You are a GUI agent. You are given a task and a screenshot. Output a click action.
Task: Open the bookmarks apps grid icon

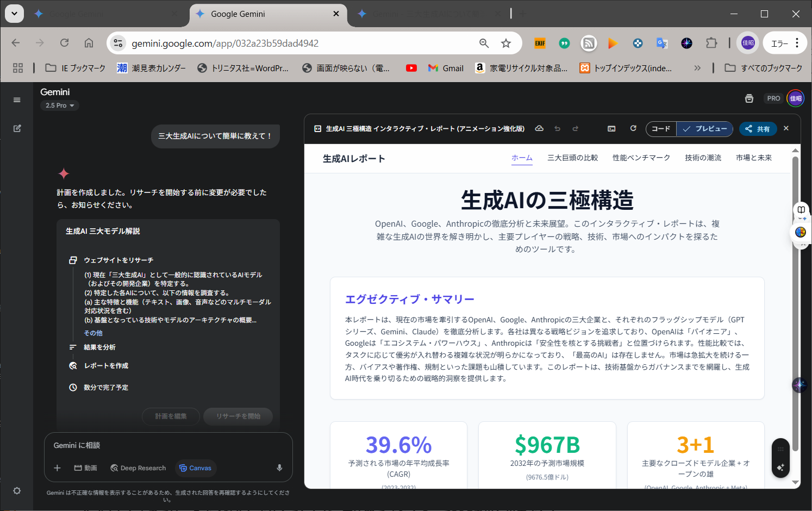(18, 68)
